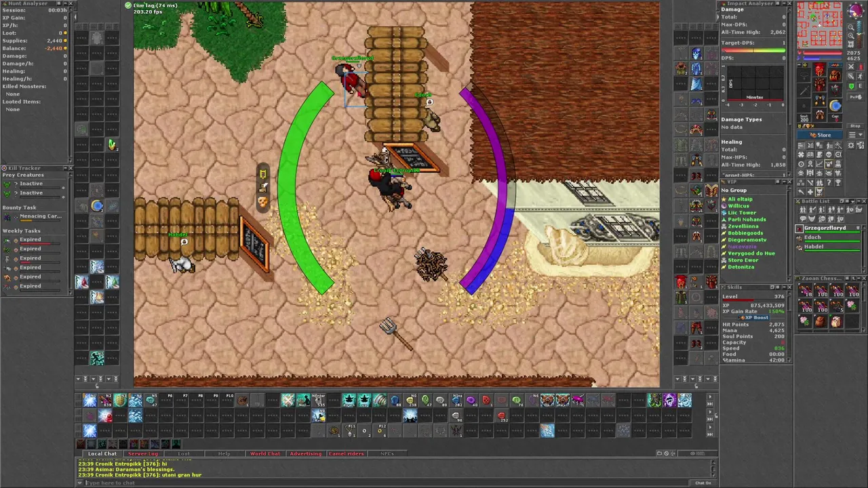Select Grzegorzfloryd in Battle List
Image resolution: width=868 pixels, height=488 pixels.
827,228
